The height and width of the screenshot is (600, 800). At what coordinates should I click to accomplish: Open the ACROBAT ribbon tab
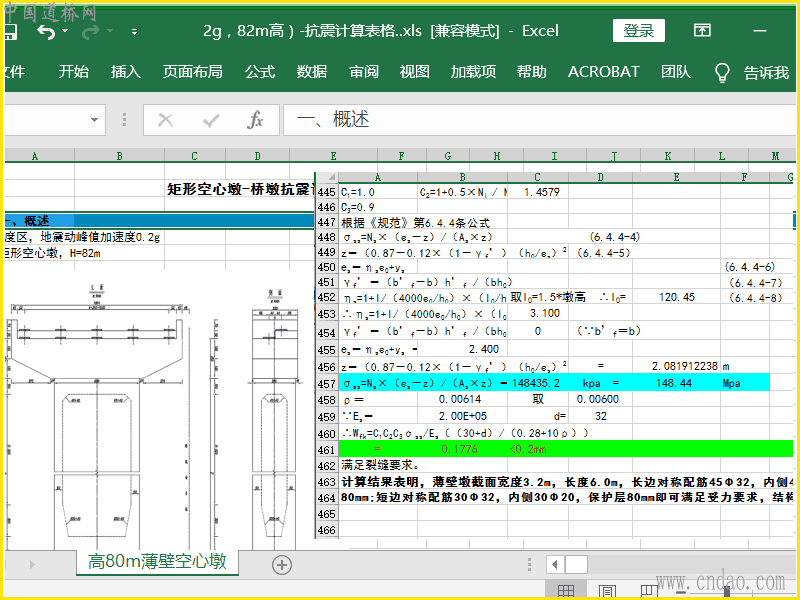[603, 72]
